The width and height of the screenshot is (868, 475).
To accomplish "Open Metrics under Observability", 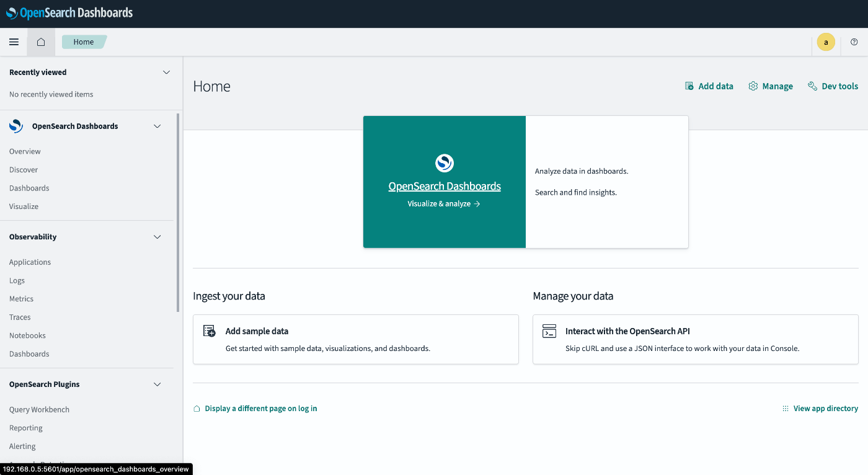I will click(x=21, y=299).
